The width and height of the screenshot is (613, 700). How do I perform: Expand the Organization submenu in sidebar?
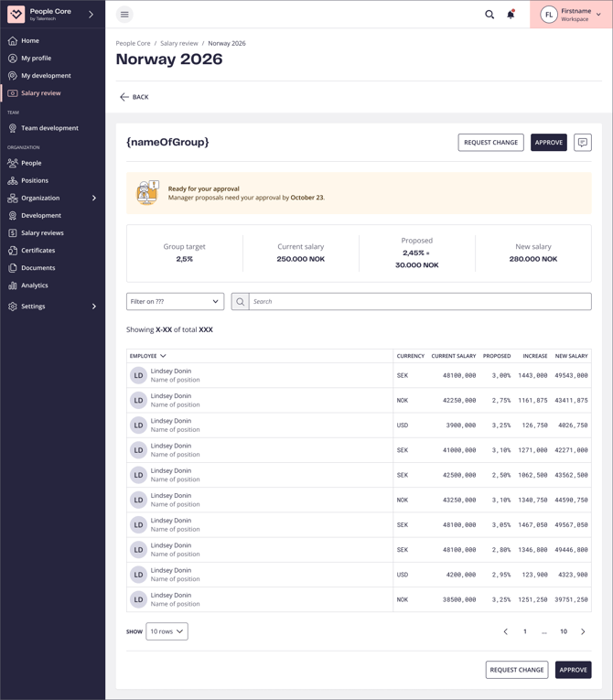[x=93, y=198]
